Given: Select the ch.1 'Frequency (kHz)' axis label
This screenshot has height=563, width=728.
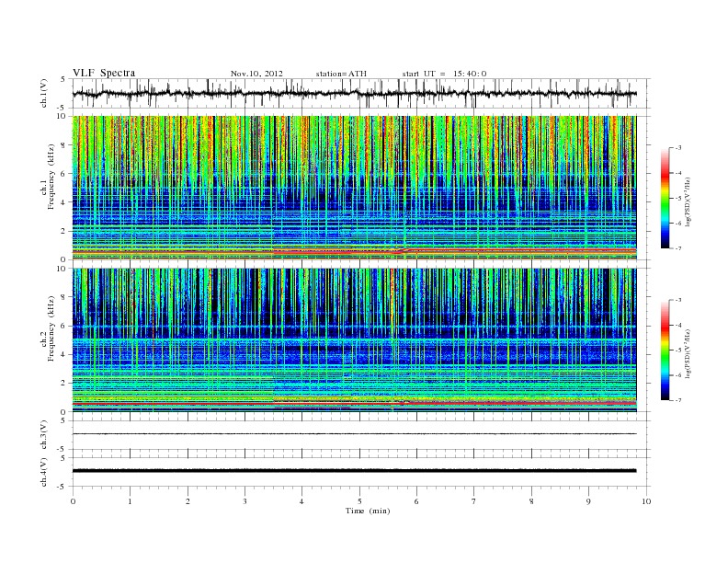Looking at the screenshot, I should (51, 177).
